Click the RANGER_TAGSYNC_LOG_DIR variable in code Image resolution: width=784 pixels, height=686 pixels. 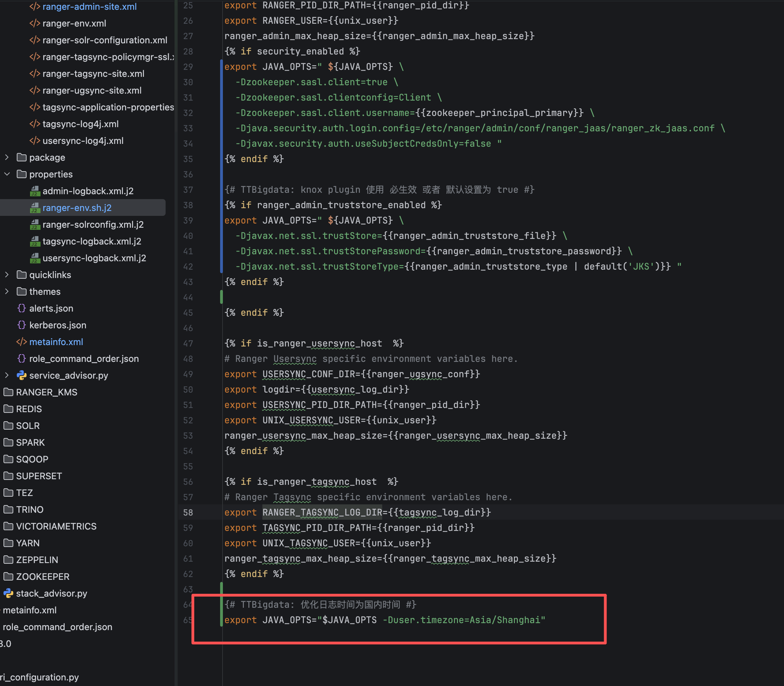[x=322, y=512]
